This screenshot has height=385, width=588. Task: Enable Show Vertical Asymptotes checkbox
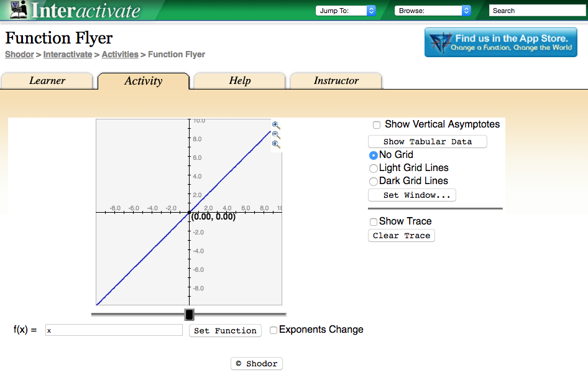[x=377, y=125]
